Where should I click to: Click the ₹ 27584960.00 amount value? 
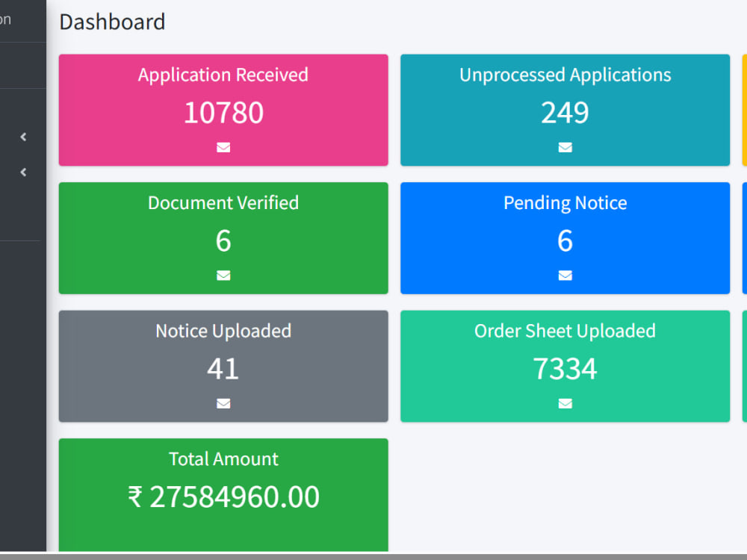223,497
